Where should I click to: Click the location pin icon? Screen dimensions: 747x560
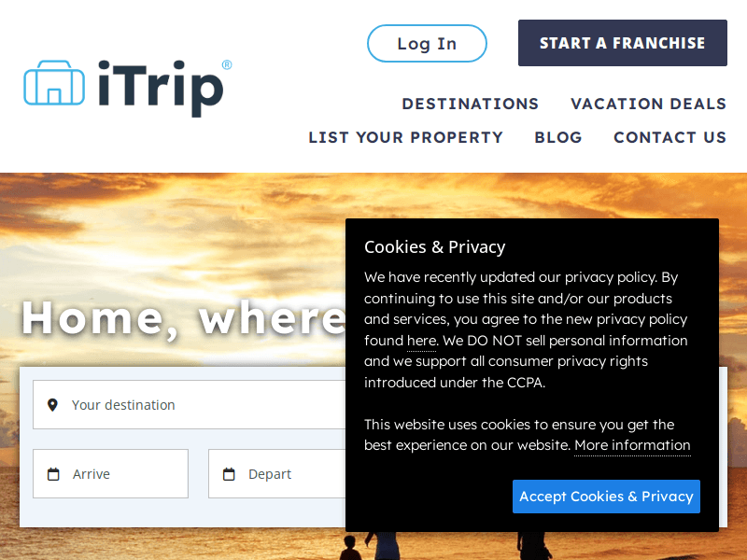pyautogui.click(x=52, y=405)
